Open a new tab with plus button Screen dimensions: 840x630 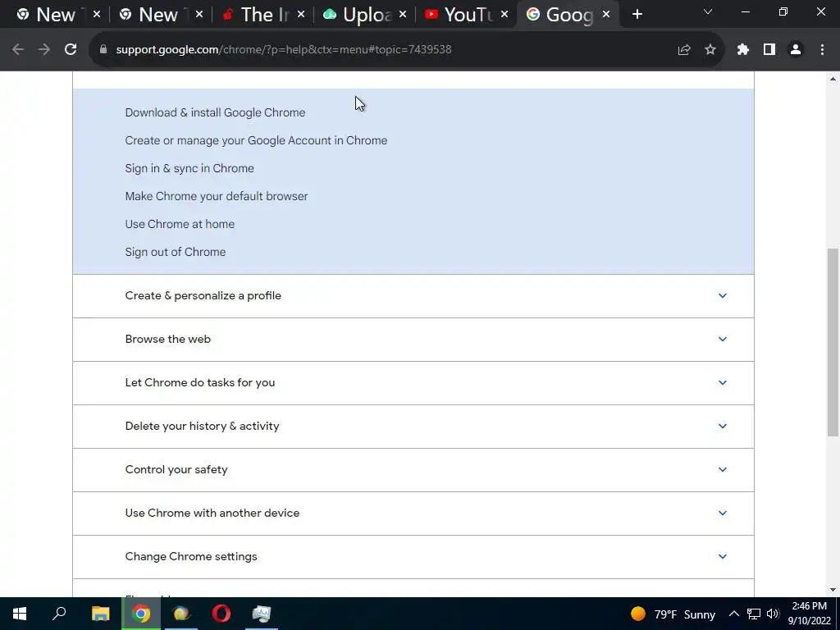pyautogui.click(x=637, y=15)
